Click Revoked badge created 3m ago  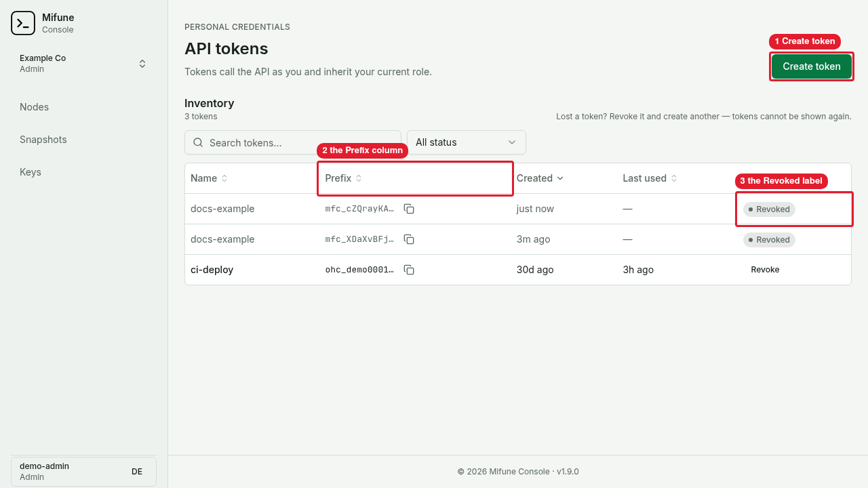coord(769,239)
